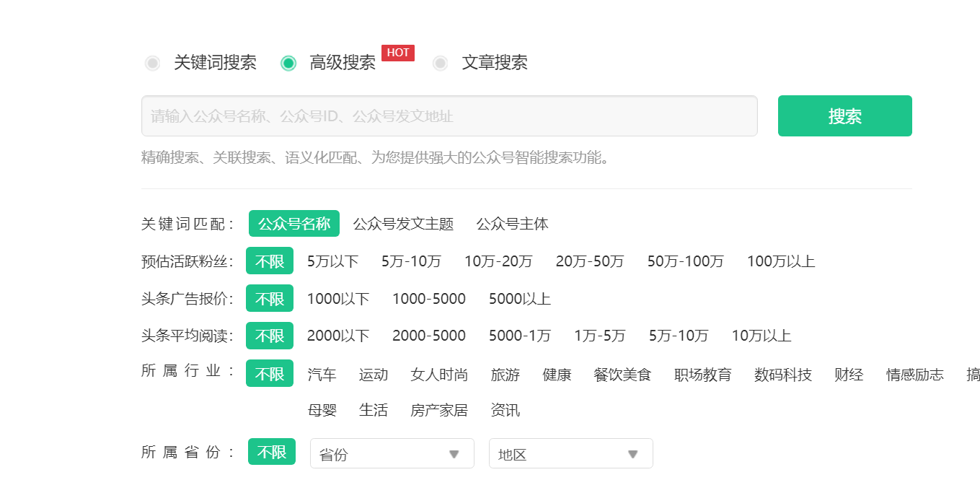The width and height of the screenshot is (980, 480).
Task: Pick 1万-5万 average headline reads
Action: point(600,336)
